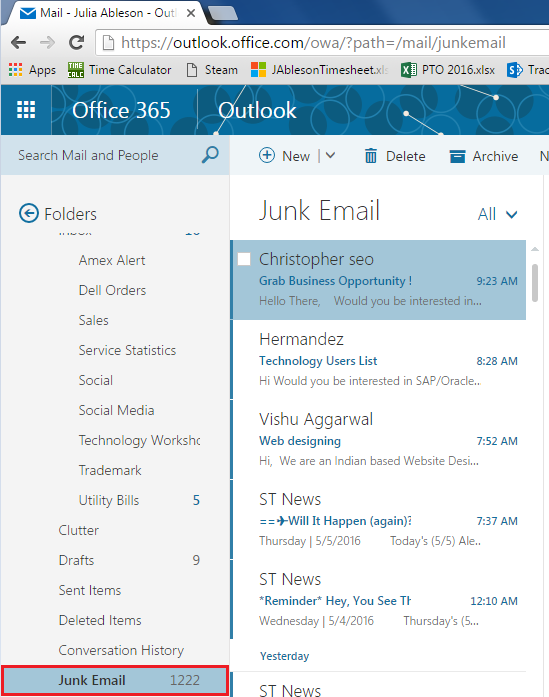Click the browser forward arrow
549x697 pixels.
(47, 43)
